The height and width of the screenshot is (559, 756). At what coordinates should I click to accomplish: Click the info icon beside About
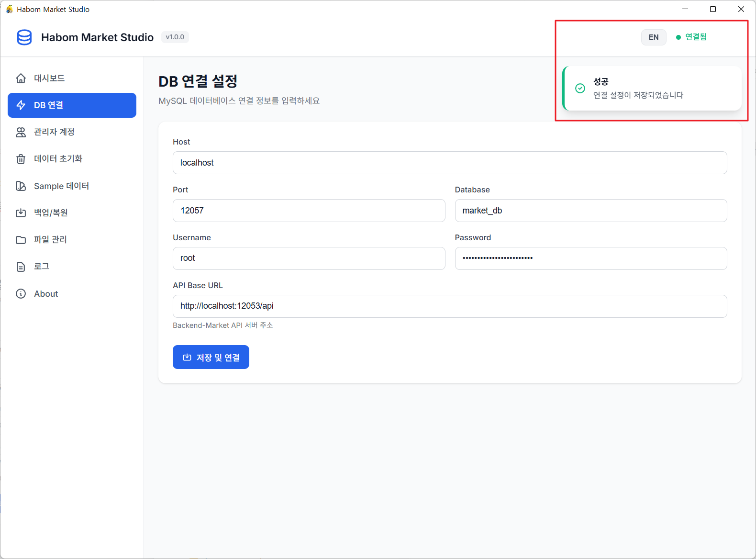21,294
